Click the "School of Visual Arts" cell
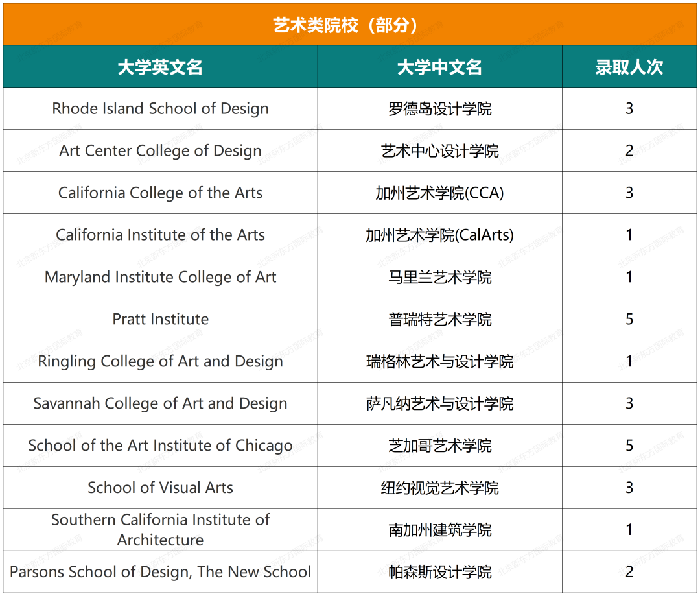The width and height of the screenshot is (700, 596). coord(160,488)
